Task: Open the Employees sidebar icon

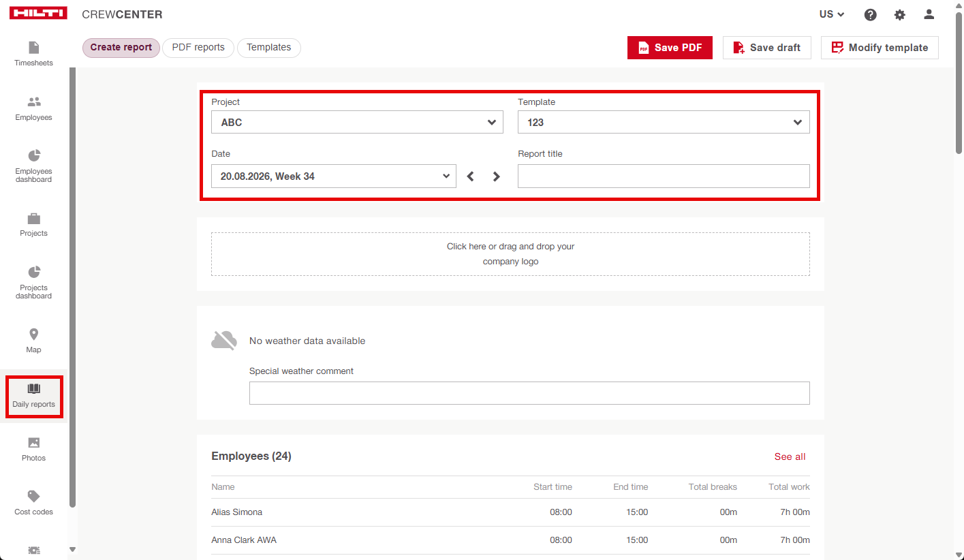Action: 34,102
